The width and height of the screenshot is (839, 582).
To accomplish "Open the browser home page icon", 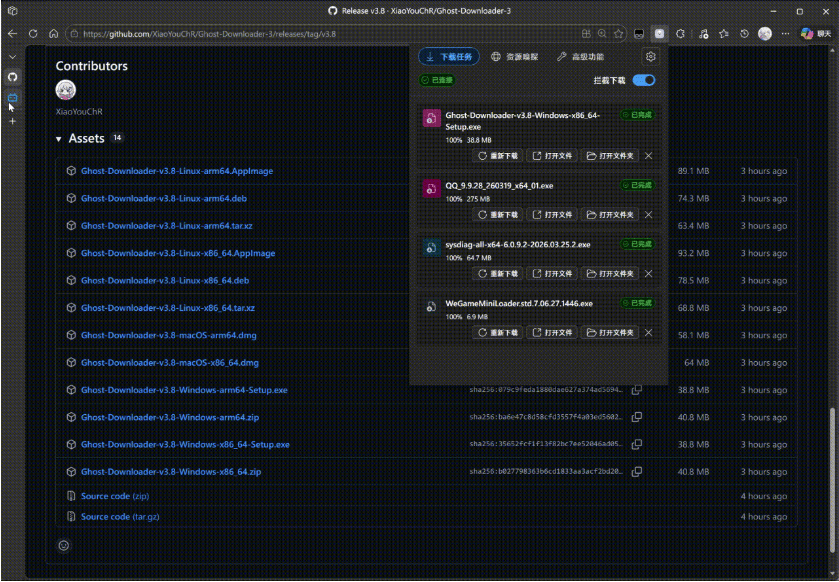I will 54,34.
